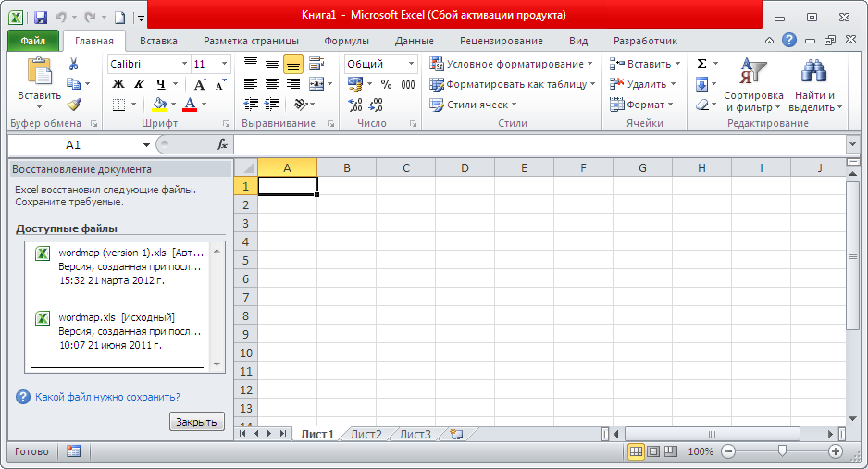Decrease font size with small A icon
Viewport: 868px width, 469px height.
click(220, 84)
